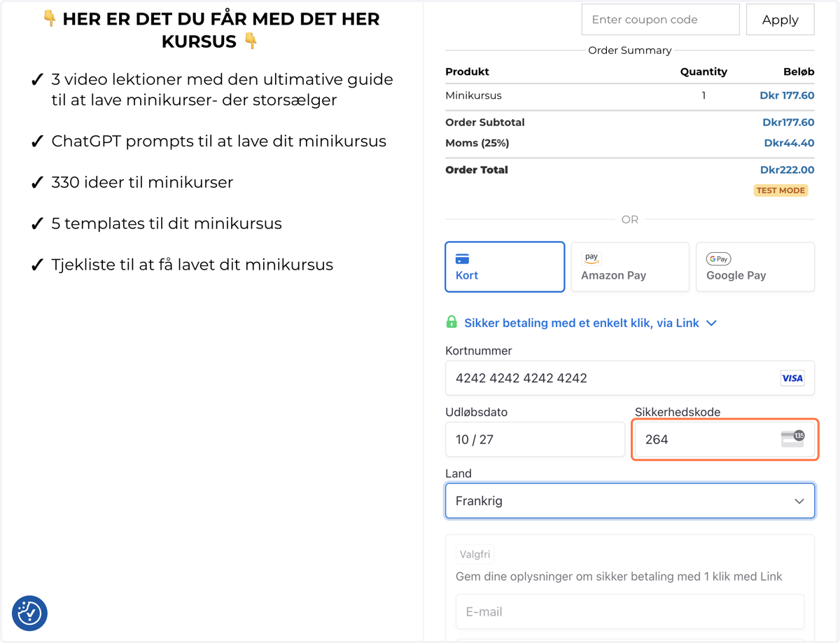Click the coupon code input field
Image resolution: width=840 pixels, height=643 pixels.
660,20
